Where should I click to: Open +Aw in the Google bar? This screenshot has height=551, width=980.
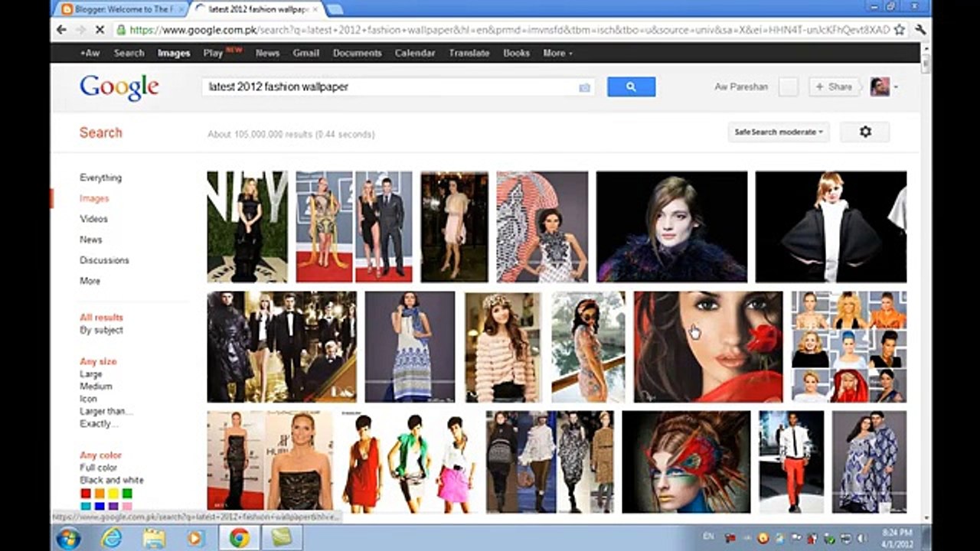tap(90, 53)
